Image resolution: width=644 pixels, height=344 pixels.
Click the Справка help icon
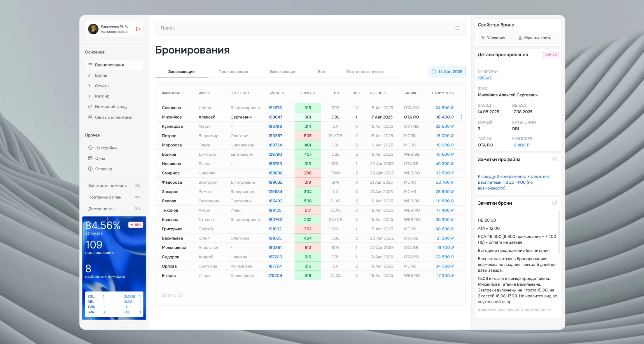pos(90,169)
